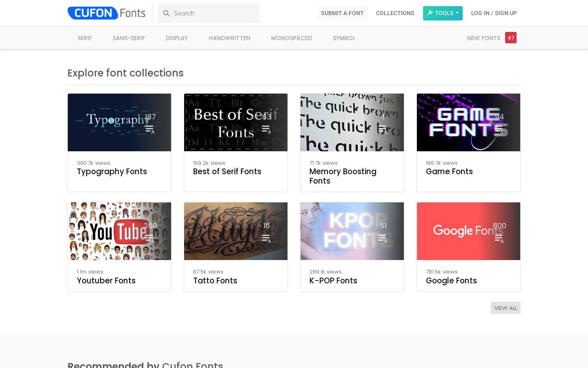This screenshot has width=588, height=368.
Task: Click the Best of Serif Fonts title
Action: tap(227, 172)
